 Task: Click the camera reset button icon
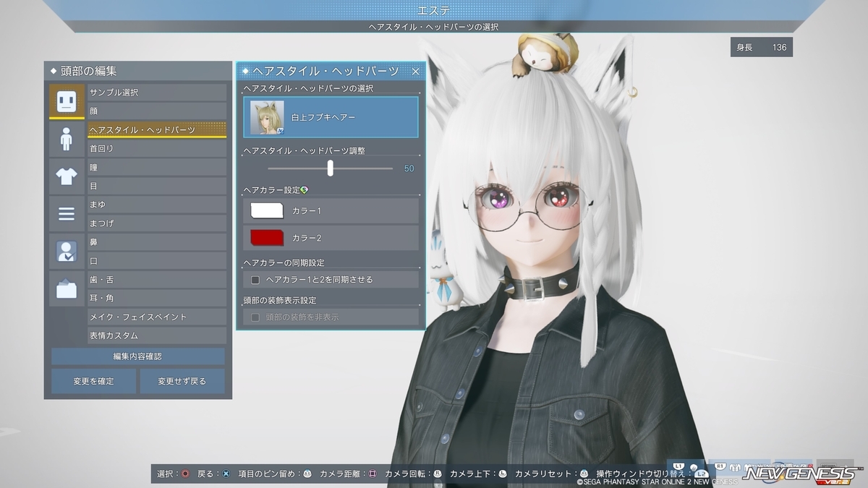coord(584,474)
